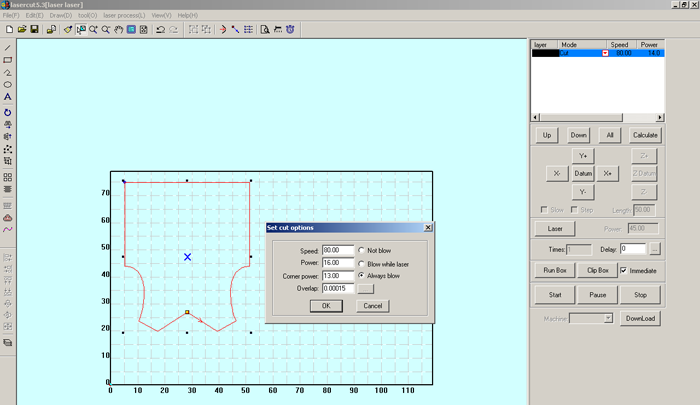The image size is (700, 405).
Task: Click the Overlap input field
Action: [338, 288]
